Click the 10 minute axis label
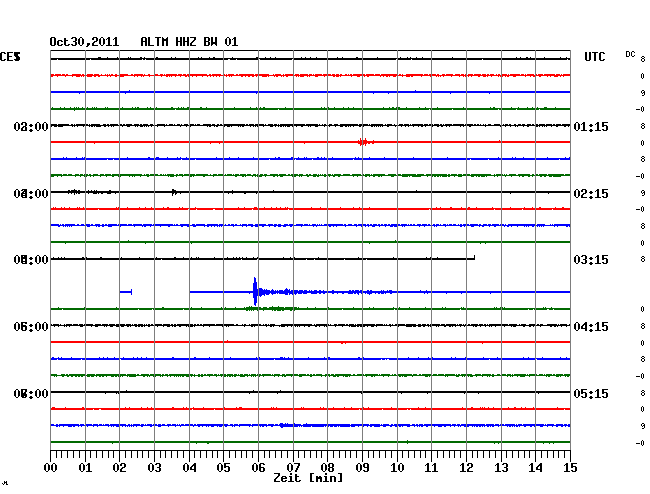This screenshot has width=650, height=494. tap(397, 468)
